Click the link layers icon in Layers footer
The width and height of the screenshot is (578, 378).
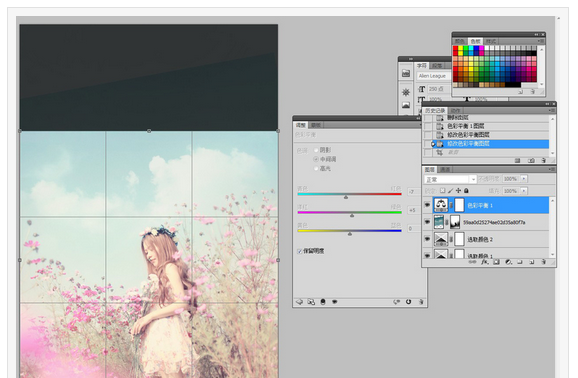click(472, 262)
